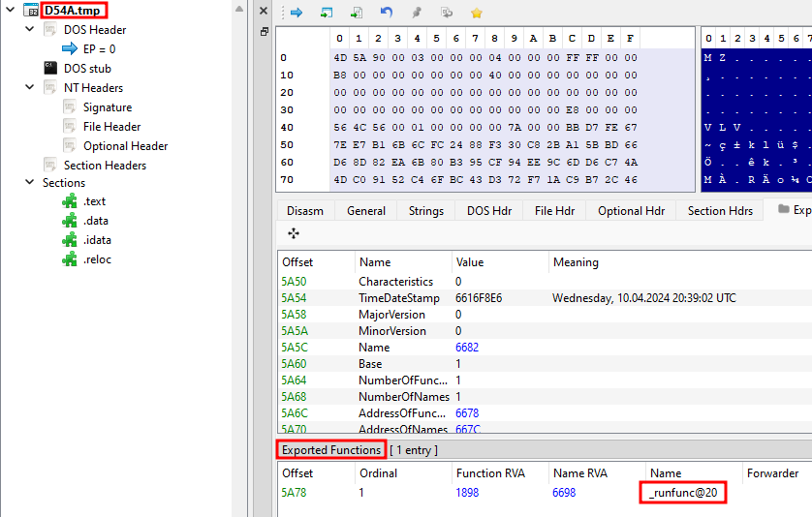
Task: Collapse the DOS Header tree node
Action: coord(29,29)
